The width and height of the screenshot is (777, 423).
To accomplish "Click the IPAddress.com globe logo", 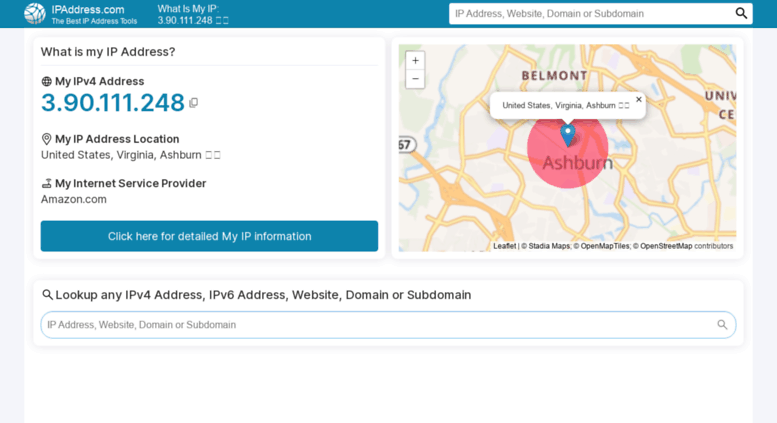I will tap(35, 13).
